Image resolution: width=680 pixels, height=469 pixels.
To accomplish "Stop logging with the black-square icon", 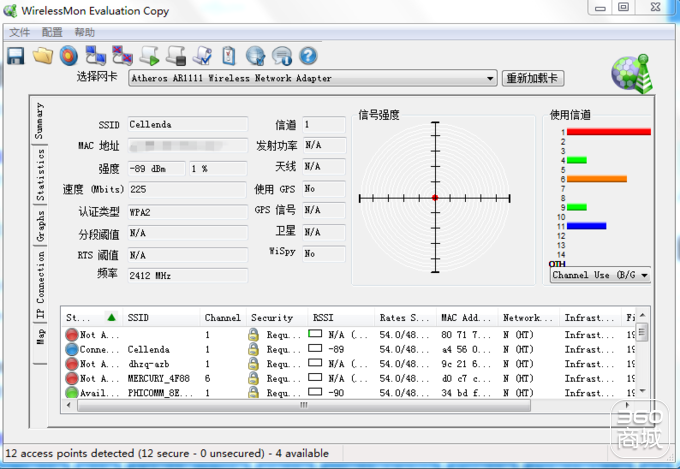I will pyautogui.click(x=176, y=56).
